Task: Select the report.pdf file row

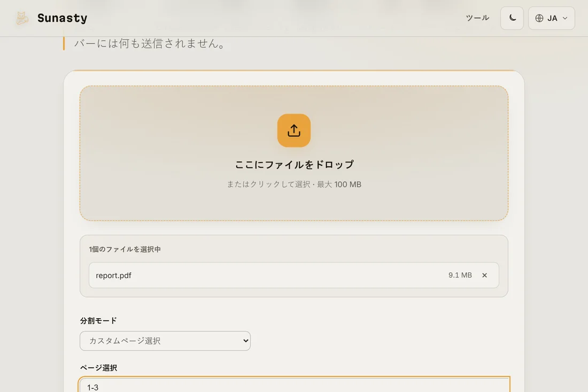Action: (x=294, y=275)
